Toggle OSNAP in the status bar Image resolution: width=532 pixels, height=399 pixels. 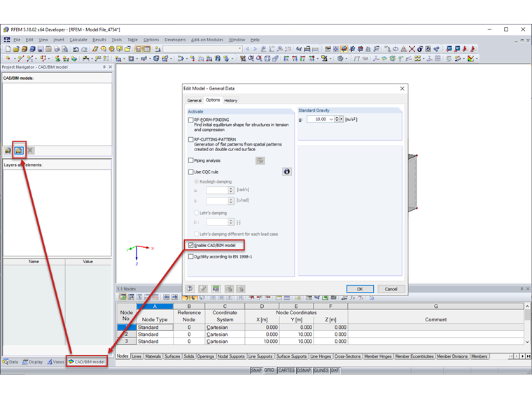click(304, 370)
